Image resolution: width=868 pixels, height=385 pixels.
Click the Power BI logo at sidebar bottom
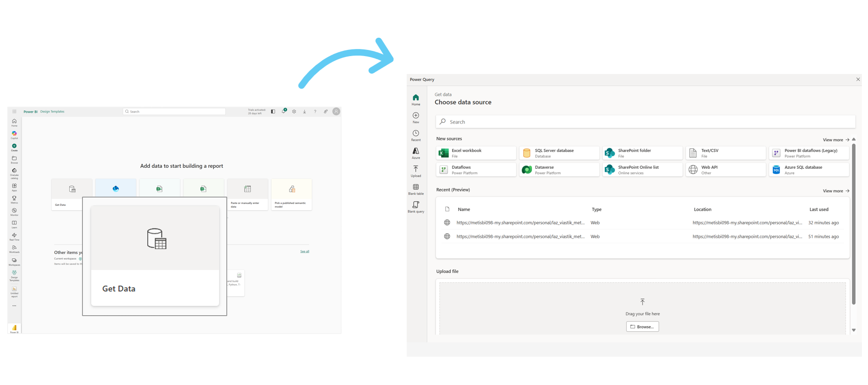pos(14,328)
